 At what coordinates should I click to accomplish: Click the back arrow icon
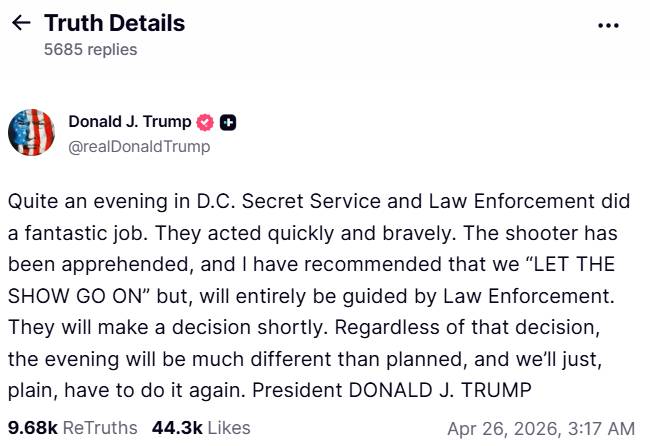point(20,24)
